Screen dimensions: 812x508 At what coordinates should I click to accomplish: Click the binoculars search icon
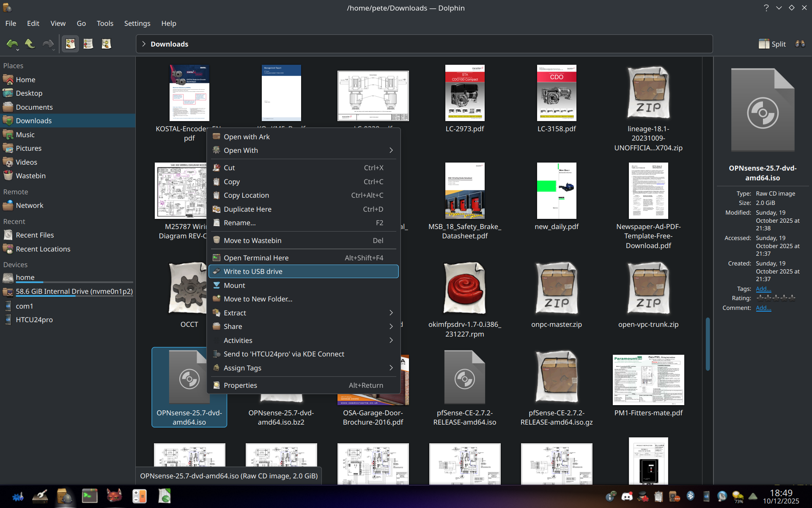click(800, 44)
